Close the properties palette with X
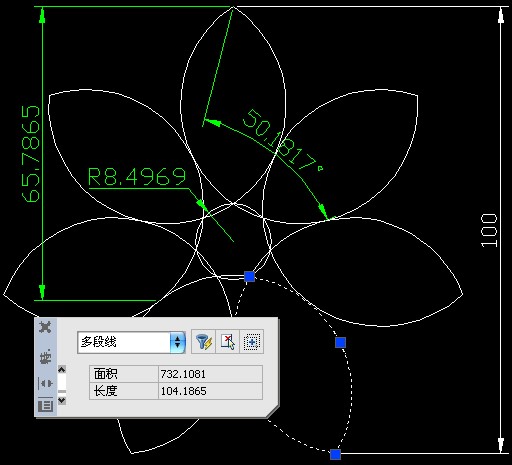 coord(45,327)
